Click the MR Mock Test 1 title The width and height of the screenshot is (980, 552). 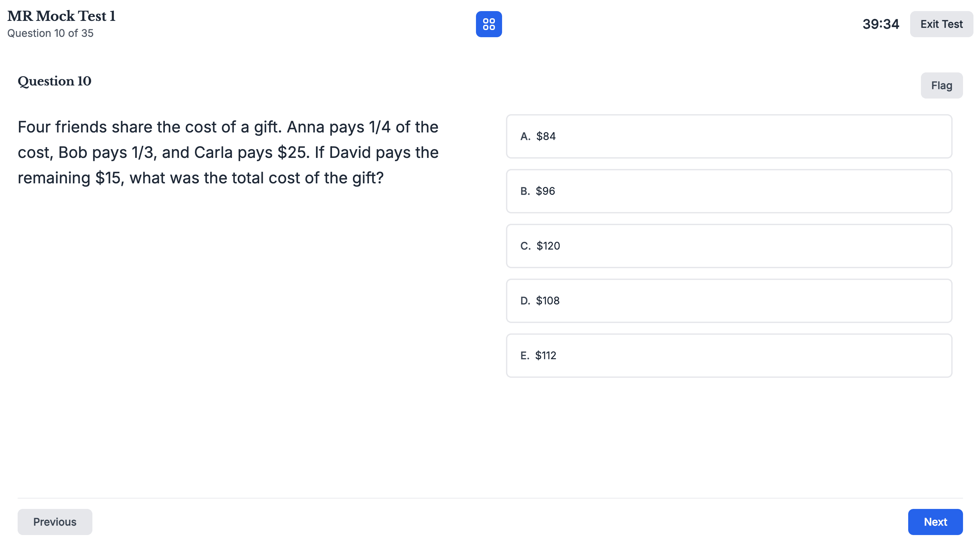(61, 16)
